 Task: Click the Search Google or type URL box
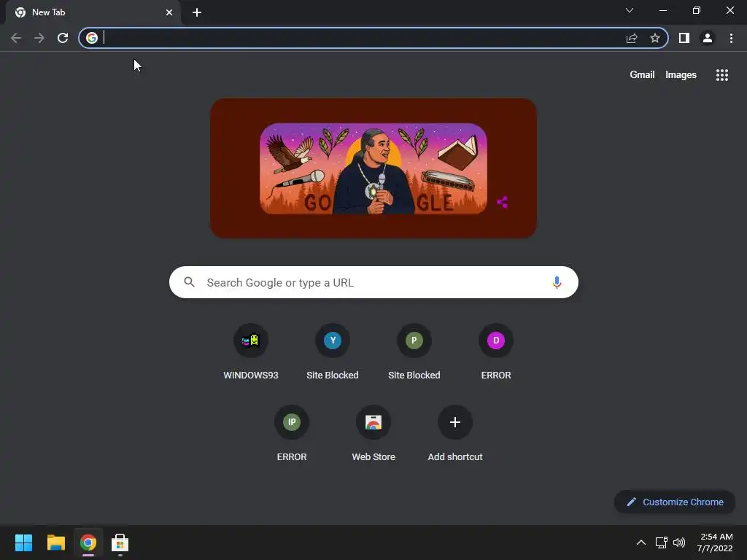pyautogui.click(x=373, y=282)
